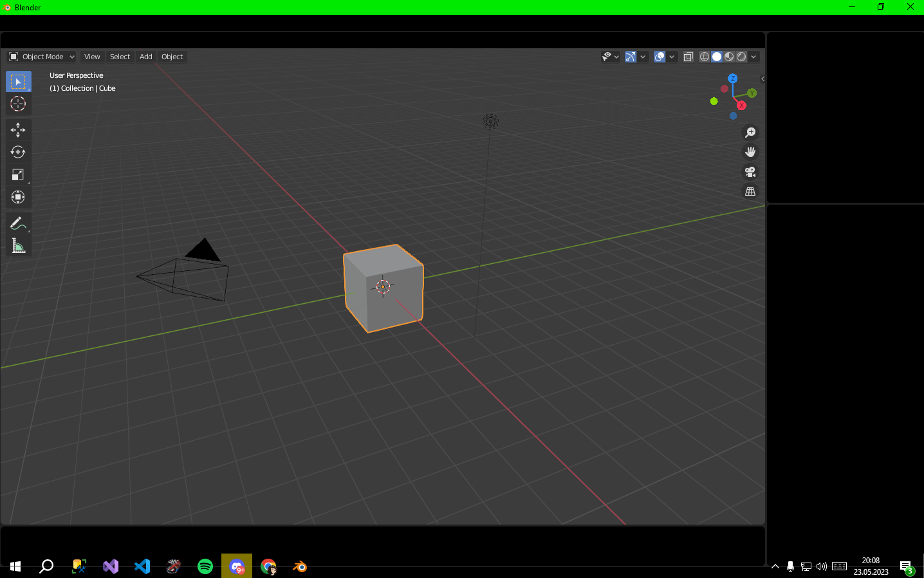Switch to Solid viewport shading

point(717,57)
